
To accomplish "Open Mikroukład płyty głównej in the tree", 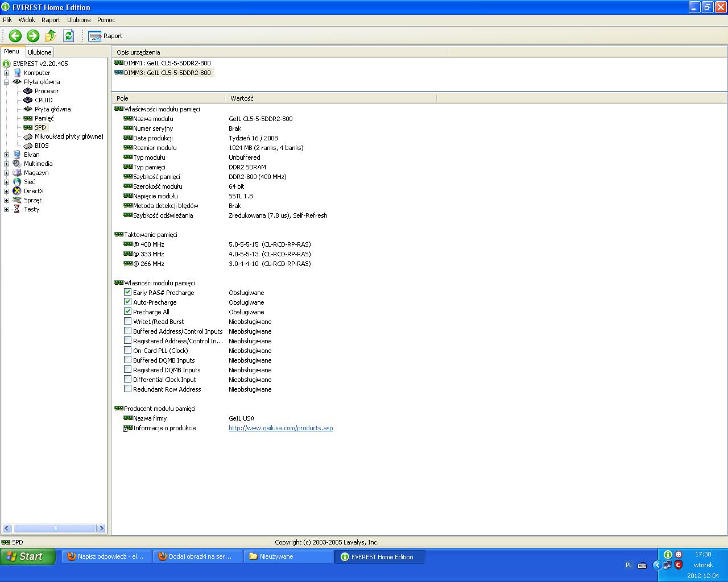I will click(x=69, y=136).
